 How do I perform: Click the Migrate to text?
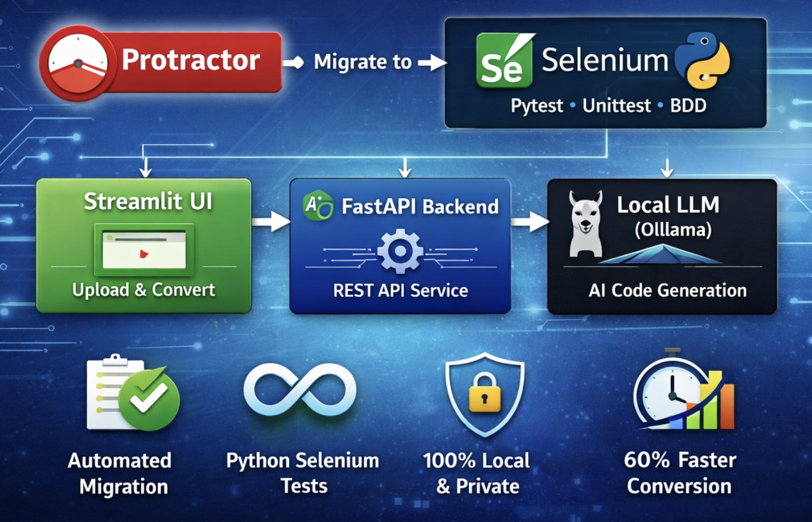point(363,61)
